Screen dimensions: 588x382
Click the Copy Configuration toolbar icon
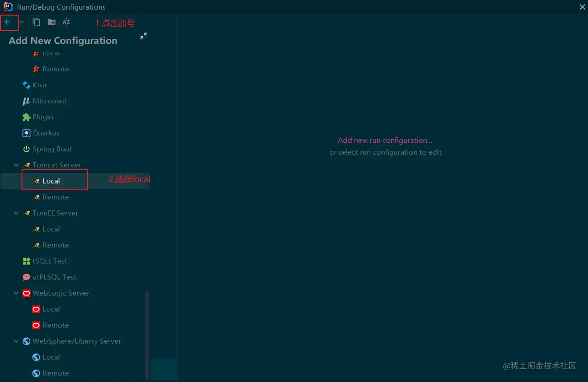(x=37, y=22)
